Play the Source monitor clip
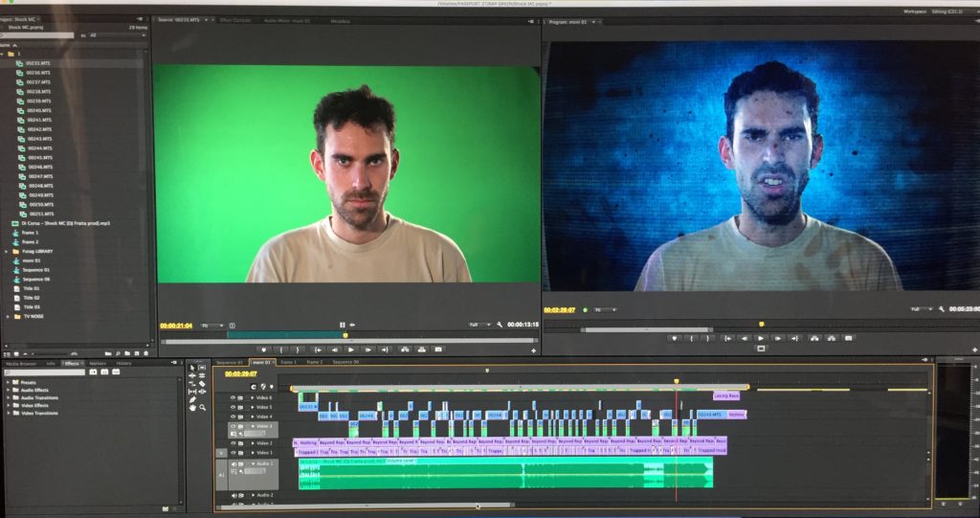Image resolution: width=980 pixels, height=518 pixels. pyautogui.click(x=350, y=349)
